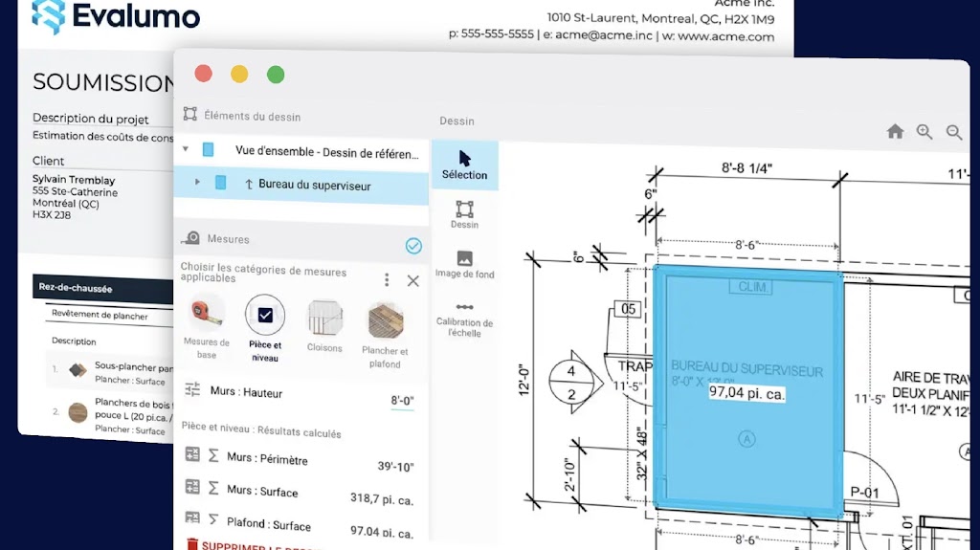Click the Sylvain Tremblay client name
980x550 pixels.
point(74,180)
